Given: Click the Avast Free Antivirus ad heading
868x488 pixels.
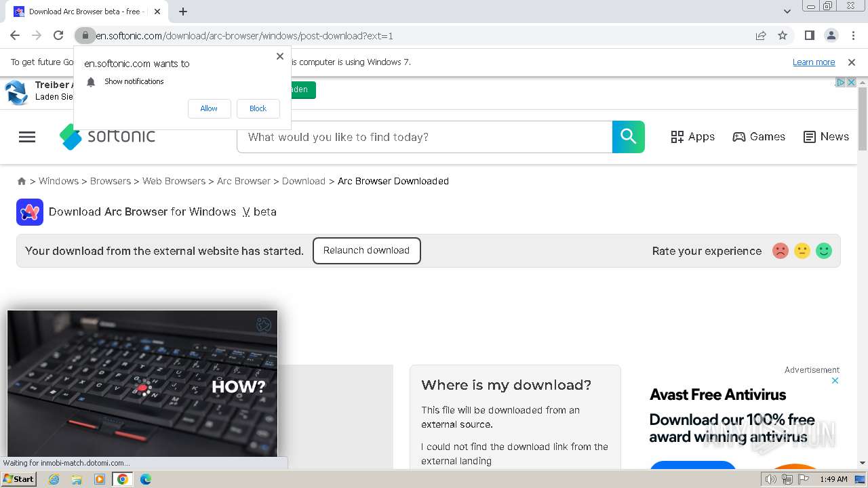Looking at the screenshot, I should [x=717, y=394].
